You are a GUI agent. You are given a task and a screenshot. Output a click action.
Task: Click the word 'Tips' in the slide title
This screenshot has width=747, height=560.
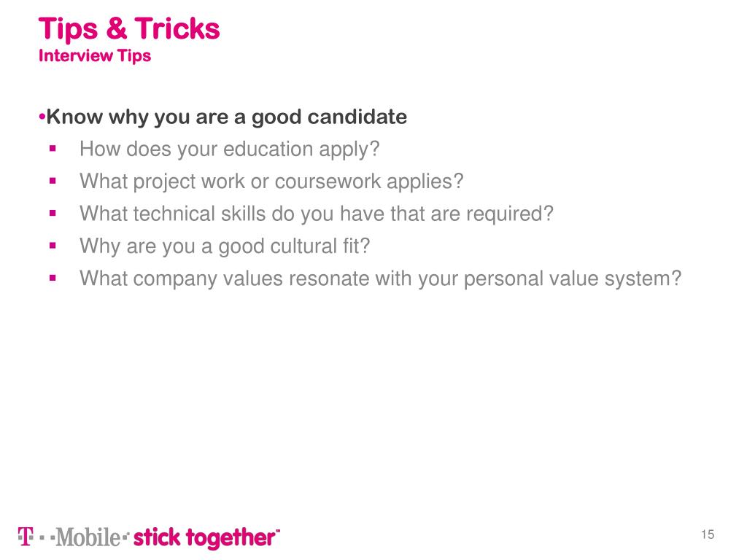63,29
